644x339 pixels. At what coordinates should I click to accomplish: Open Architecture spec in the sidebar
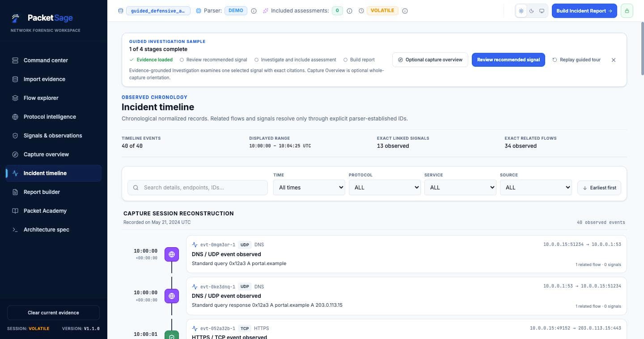pyautogui.click(x=54, y=230)
